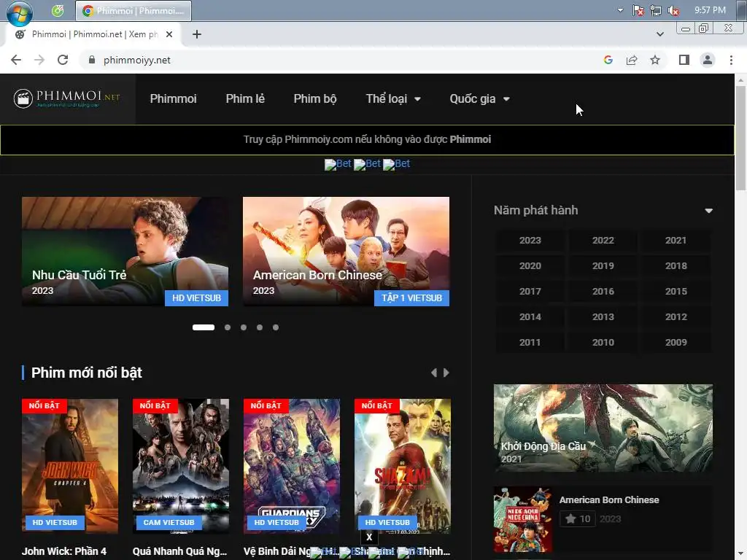The width and height of the screenshot is (747, 560).
Task: Select the second carousel dot
Action: 228,327
